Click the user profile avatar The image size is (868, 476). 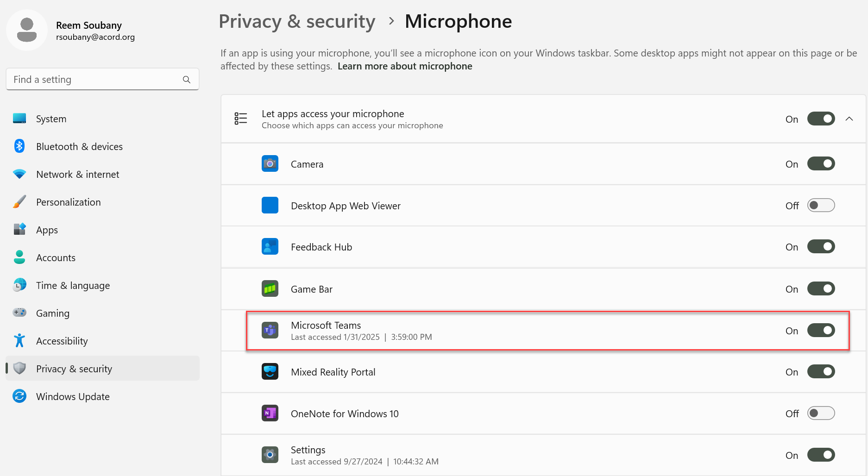pyautogui.click(x=27, y=30)
